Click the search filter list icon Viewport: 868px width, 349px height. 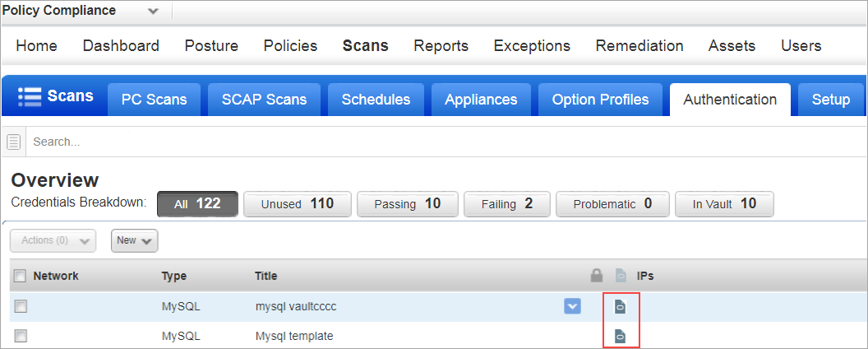coord(14,142)
